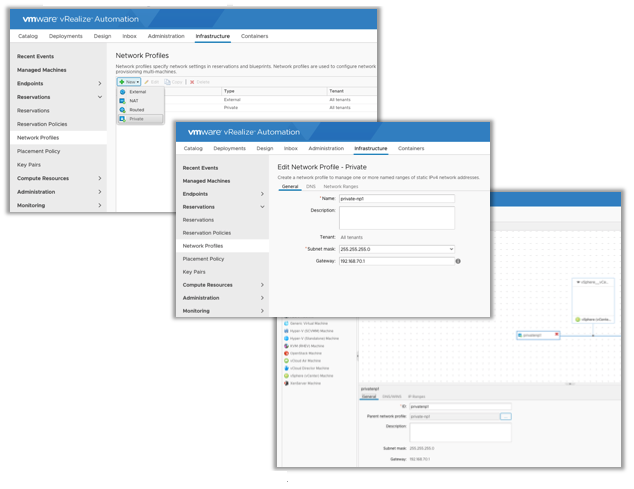This screenshot has width=634, height=489.
Task: Collapse Reservations in the Network Profiles window sidebar
Action: pyautogui.click(x=99, y=97)
